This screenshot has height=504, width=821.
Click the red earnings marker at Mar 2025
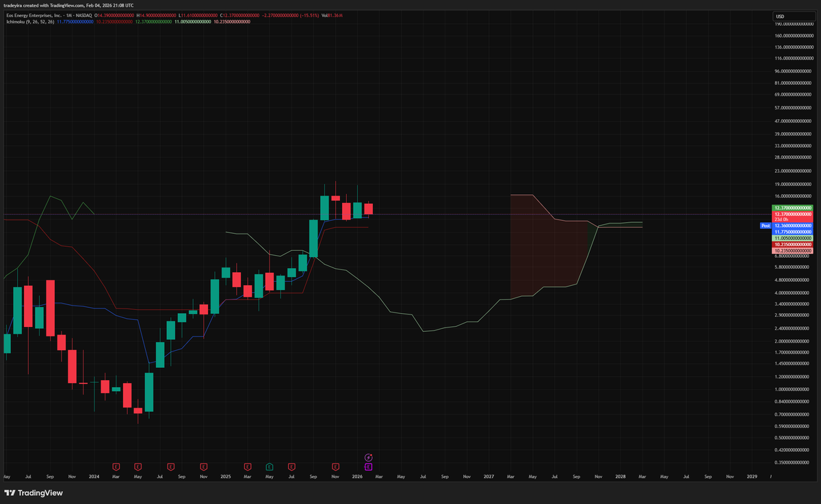tap(247, 466)
